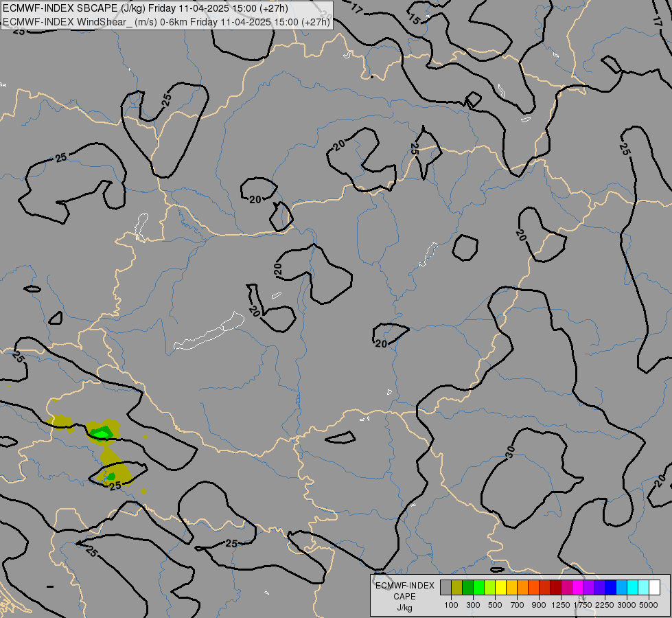
Task: Click the olive swatch in the CAPE legend
Action: point(457,587)
